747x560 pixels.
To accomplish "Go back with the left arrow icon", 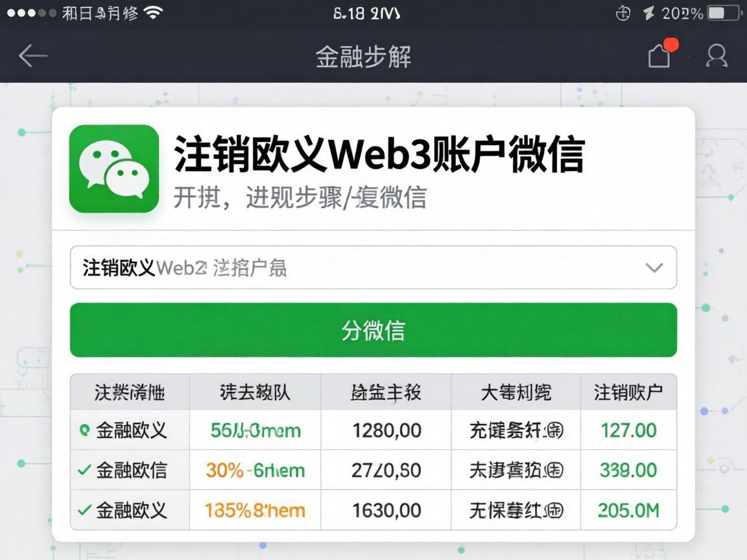I will (33, 56).
